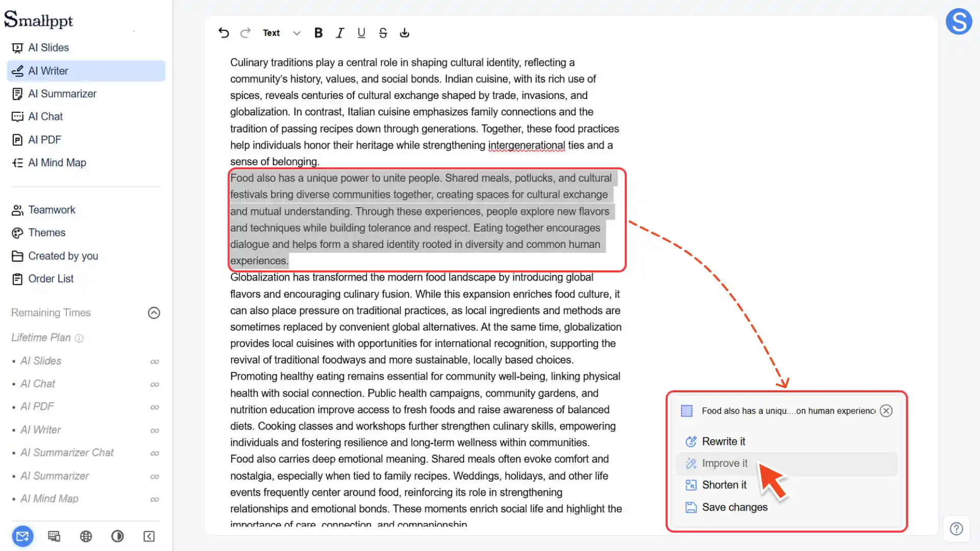Choose Rewrite it option

787,442
